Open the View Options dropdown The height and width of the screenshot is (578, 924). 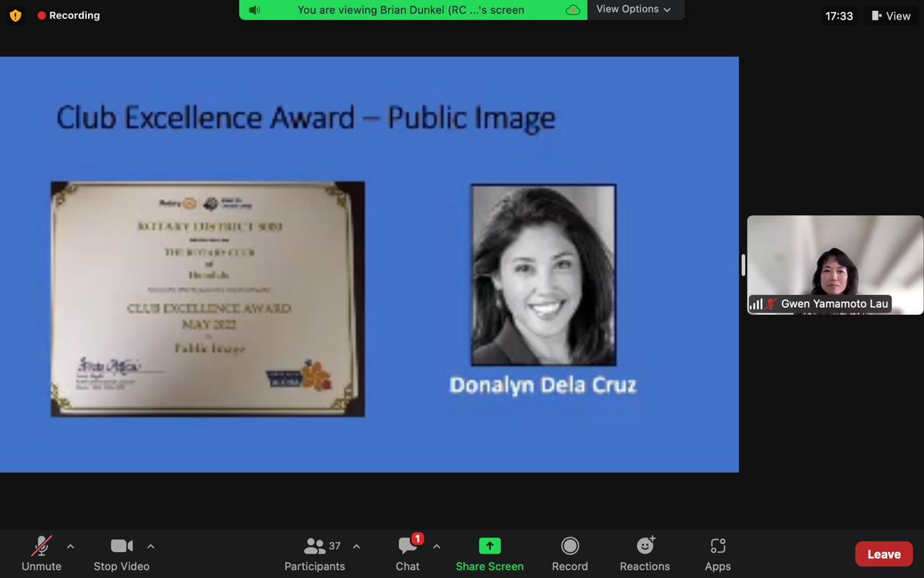(633, 9)
